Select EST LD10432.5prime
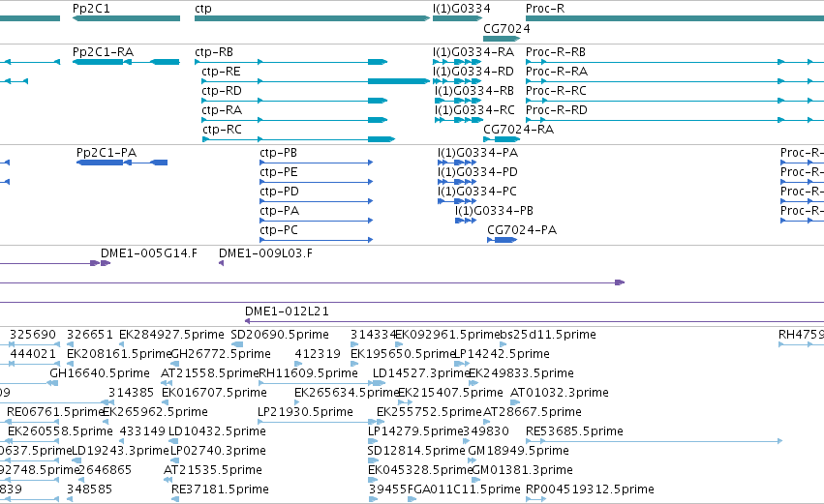Image resolution: width=824 pixels, height=504 pixels. pyautogui.click(x=217, y=432)
